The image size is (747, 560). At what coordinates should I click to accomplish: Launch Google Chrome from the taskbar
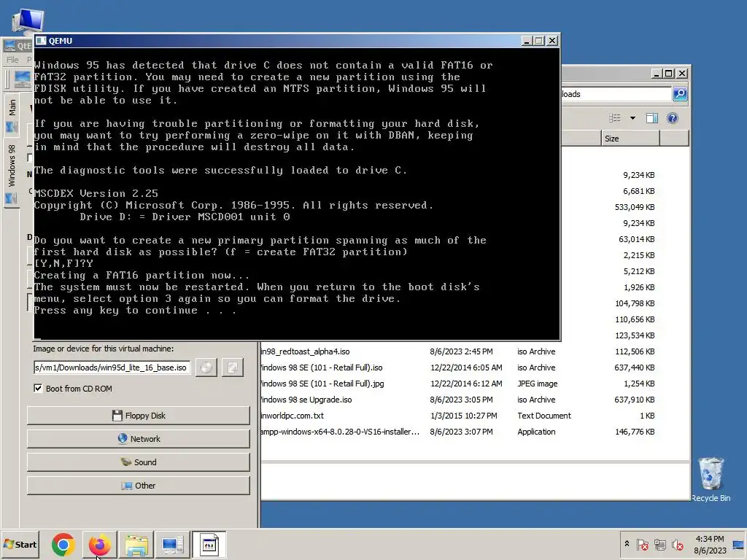coord(63,544)
